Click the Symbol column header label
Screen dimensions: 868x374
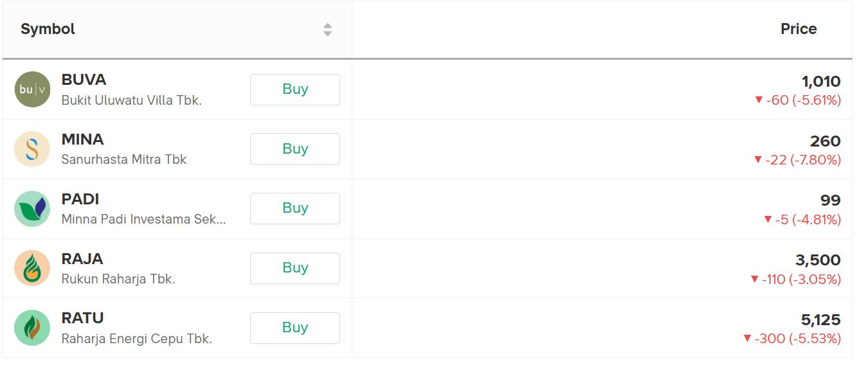(48, 29)
